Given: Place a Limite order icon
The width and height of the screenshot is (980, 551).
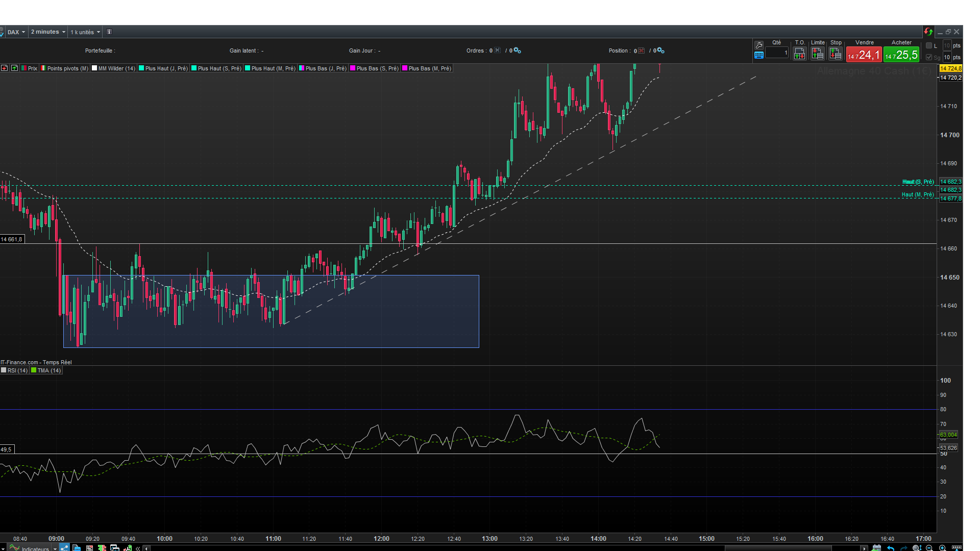Looking at the screenshot, I should 817,54.
